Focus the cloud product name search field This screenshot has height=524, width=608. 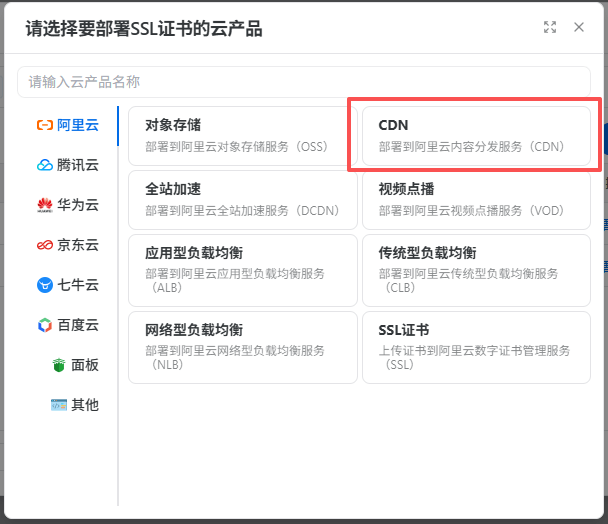[x=304, y=82]
